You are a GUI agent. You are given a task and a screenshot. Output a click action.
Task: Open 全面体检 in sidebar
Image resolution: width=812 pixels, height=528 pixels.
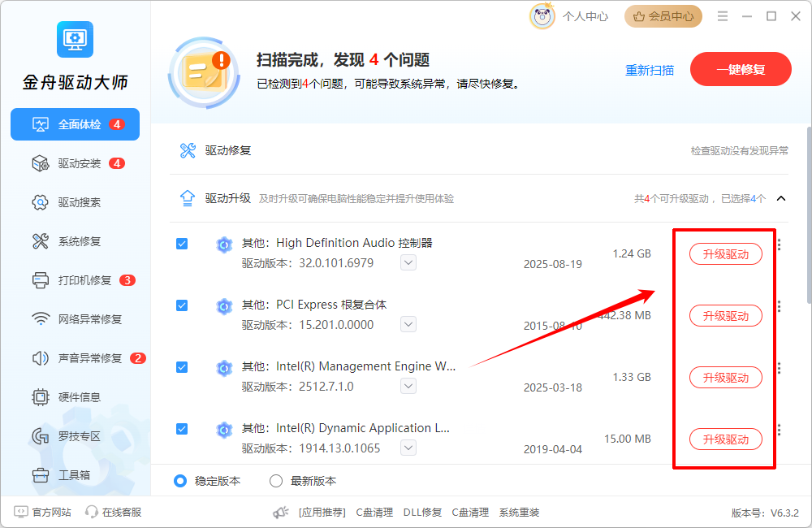(x=75, y=124)
